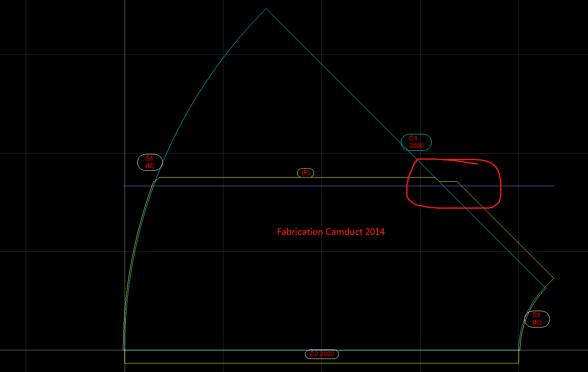Click the C1 2000 cyan connector label
Screen dimensions: 588x372
point(416,142)
